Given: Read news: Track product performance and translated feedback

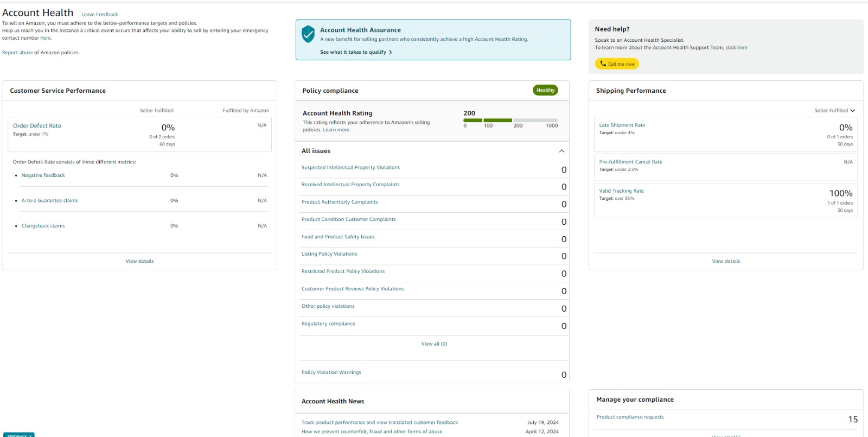Looking at the screenshot, I should point(380,422).
